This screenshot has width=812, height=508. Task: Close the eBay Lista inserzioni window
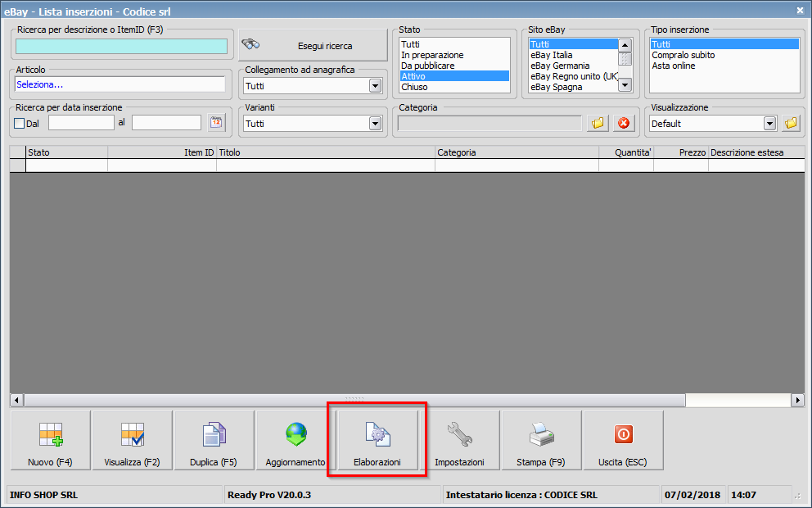(800, 10)
